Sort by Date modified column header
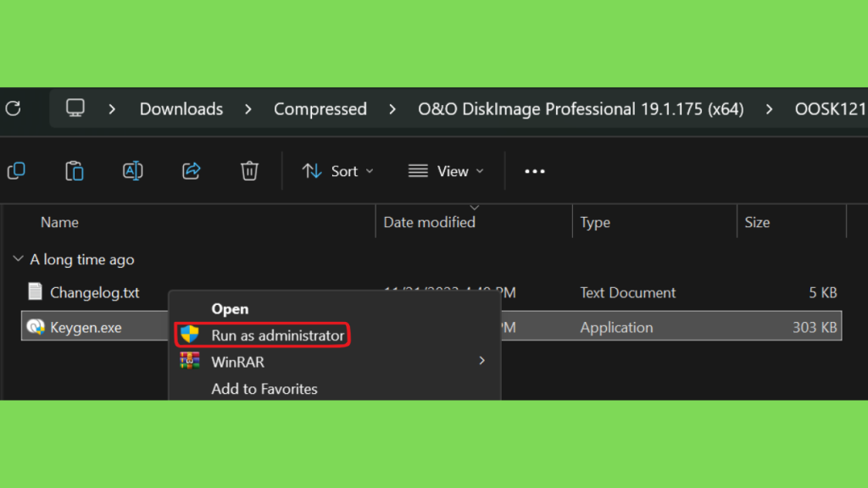868x488 pixels. [x=429, y=223]
